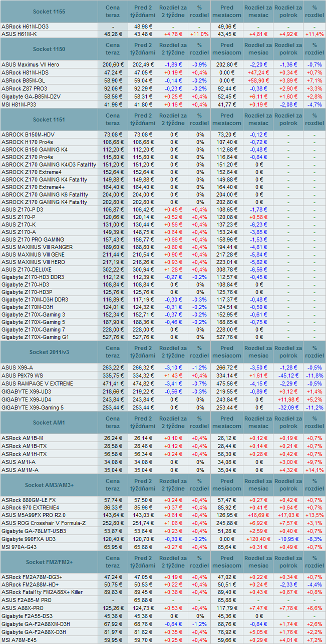Select ASRock H81M-HDS product name
This screenshot has width=326, height=644.
25,72
